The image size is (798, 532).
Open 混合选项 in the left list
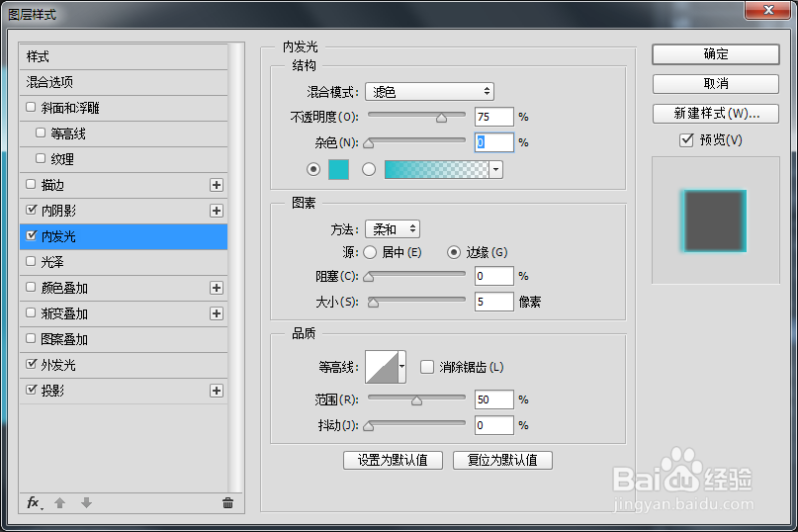[x=124, y=82]
